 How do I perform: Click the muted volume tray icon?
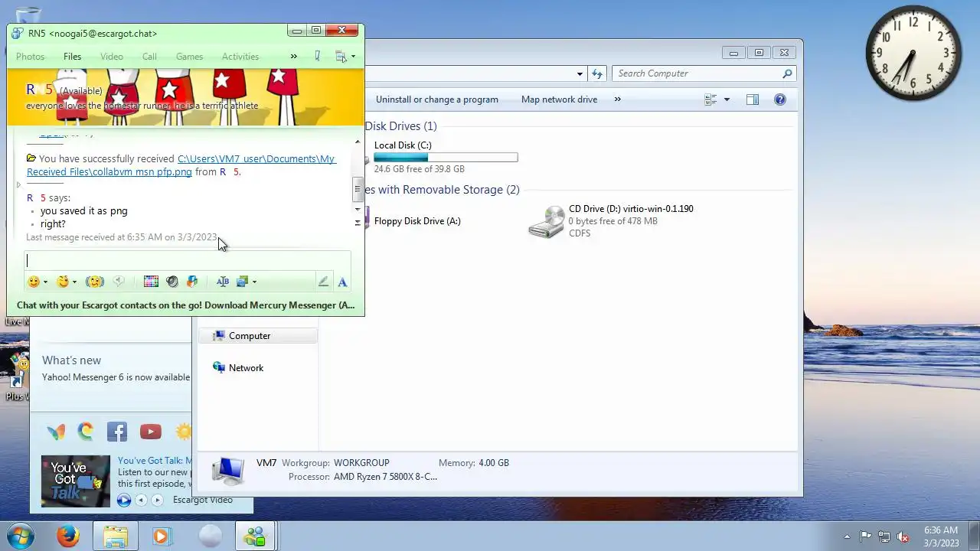coord(903,536)
